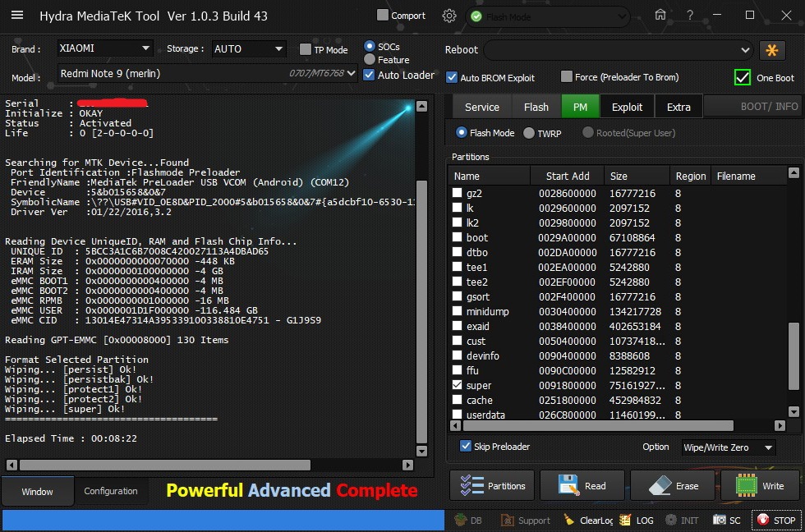Click the ClearLog broom icon
This screenshot has width=805, height=532.
point(569,520)
